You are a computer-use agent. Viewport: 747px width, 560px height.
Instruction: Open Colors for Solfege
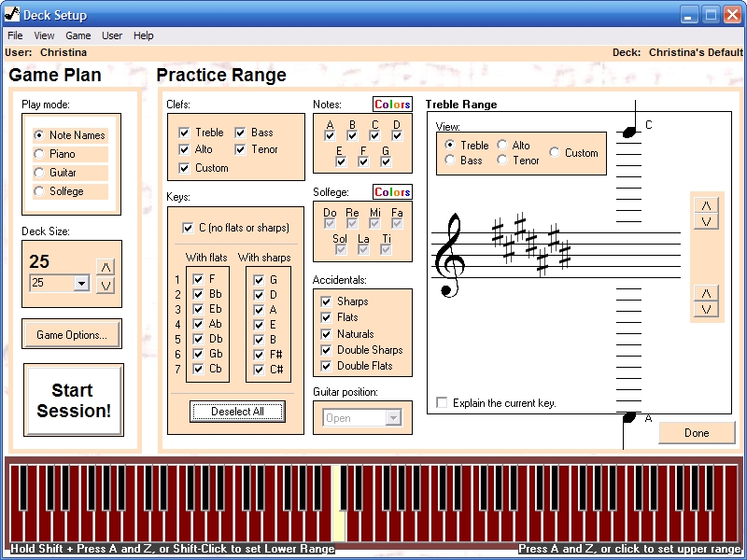point(392,192)
